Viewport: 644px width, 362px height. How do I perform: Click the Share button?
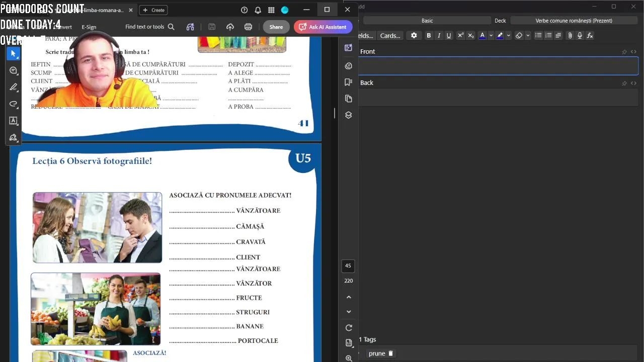click(276, 27)
